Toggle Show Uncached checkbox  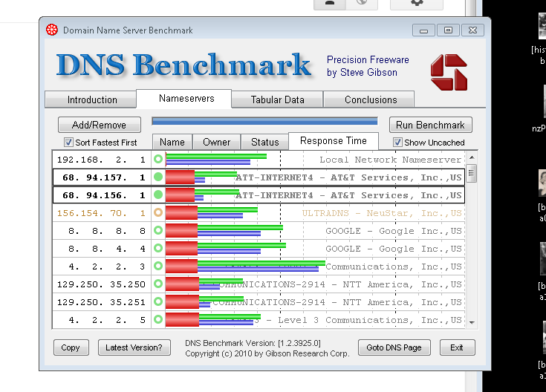coord(397,142)
